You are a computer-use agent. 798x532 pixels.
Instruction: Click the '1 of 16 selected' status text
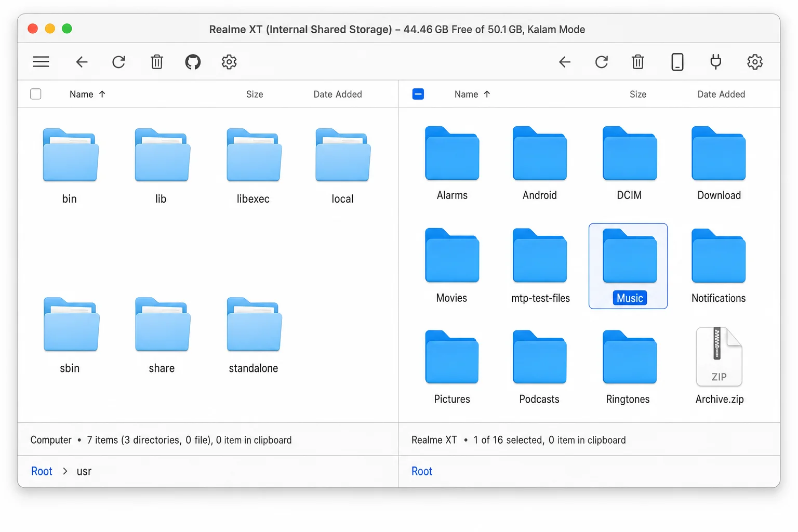coord(508,440)
